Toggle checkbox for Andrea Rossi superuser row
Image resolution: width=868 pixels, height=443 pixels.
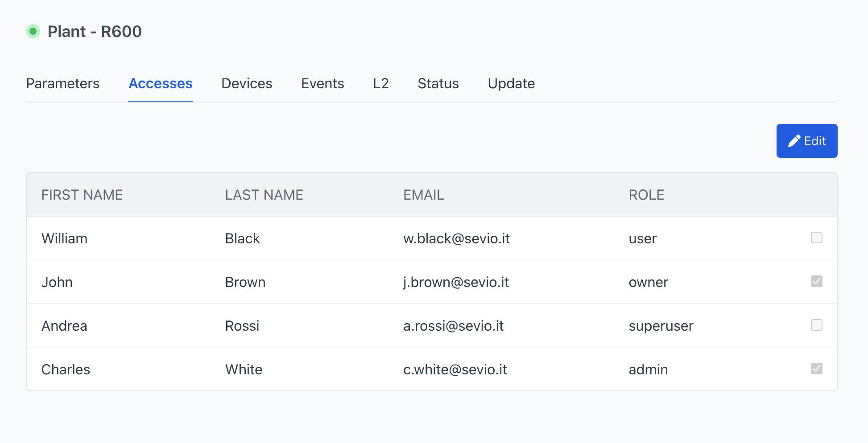[816, 325]
